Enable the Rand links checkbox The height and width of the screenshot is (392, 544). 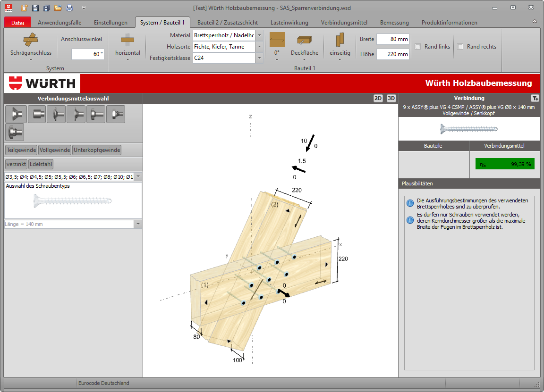pos(418,46)
